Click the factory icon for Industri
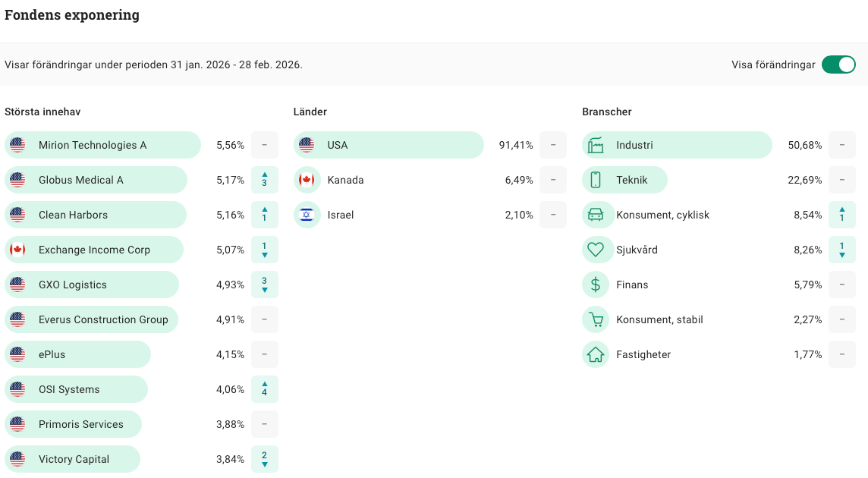 click(x=596, y=145)
